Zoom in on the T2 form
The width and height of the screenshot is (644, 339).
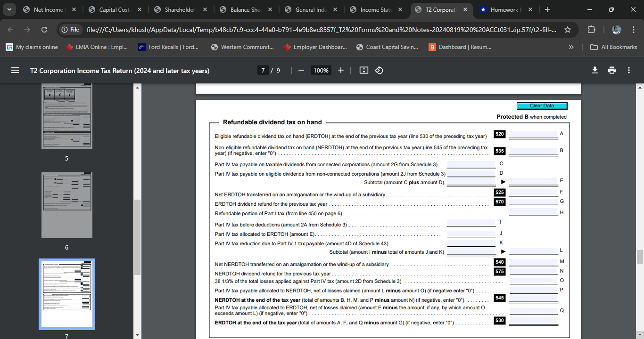click(x=340, y=70)
